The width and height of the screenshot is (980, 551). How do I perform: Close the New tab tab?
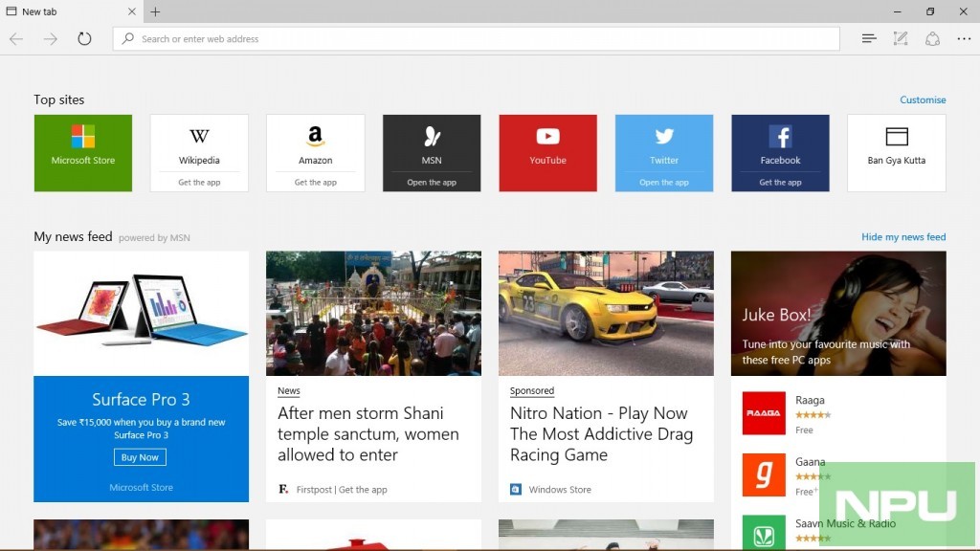131,11
